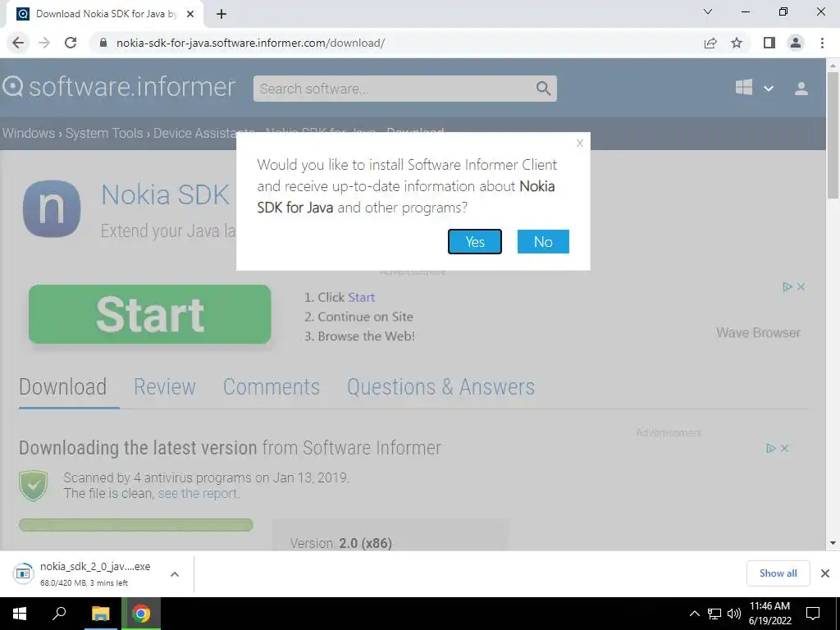The height and width of the screenshot is (630, 840).
Task: Go back using the browser back arrow
Action: point(18,43)
